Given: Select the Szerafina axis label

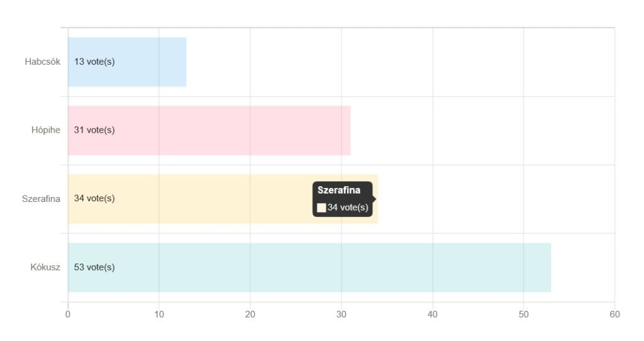Looking at the screenshot, I should [42, 199].
